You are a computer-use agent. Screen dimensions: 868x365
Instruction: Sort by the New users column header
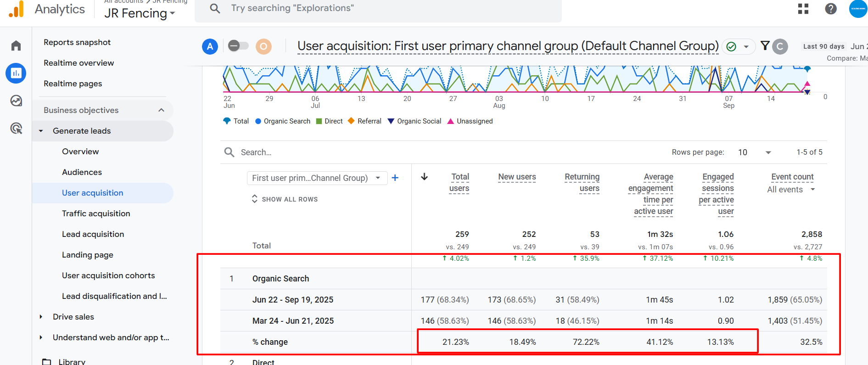coord(517,177)
